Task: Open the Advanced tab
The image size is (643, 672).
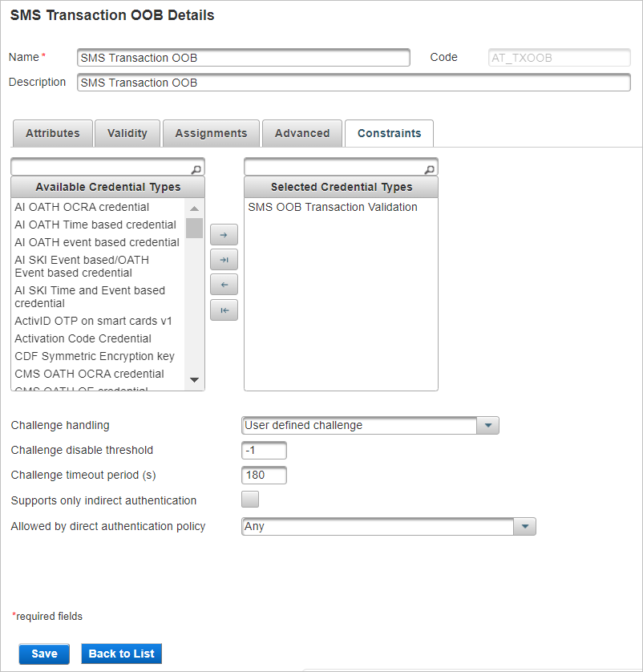Action: [301, 133]
